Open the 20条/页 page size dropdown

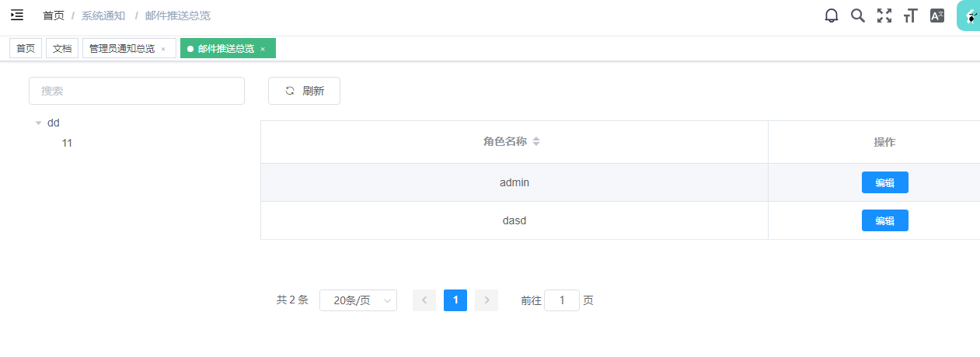pyautogui.click(x=358, y=300)
